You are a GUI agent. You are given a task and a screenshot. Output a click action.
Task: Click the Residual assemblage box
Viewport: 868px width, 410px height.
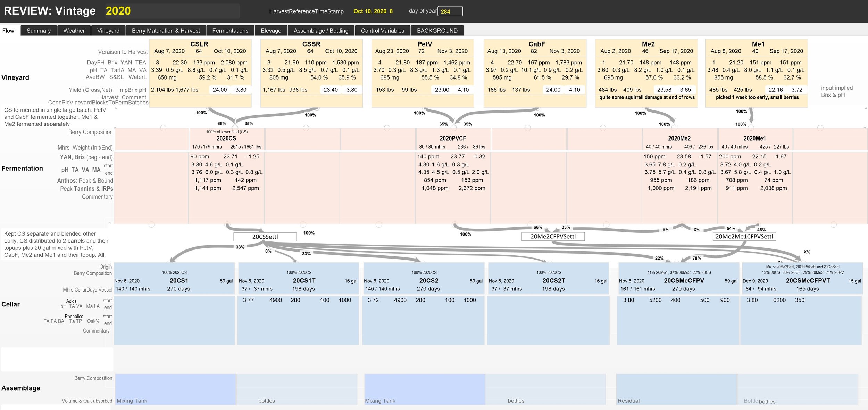pos(676,389)
